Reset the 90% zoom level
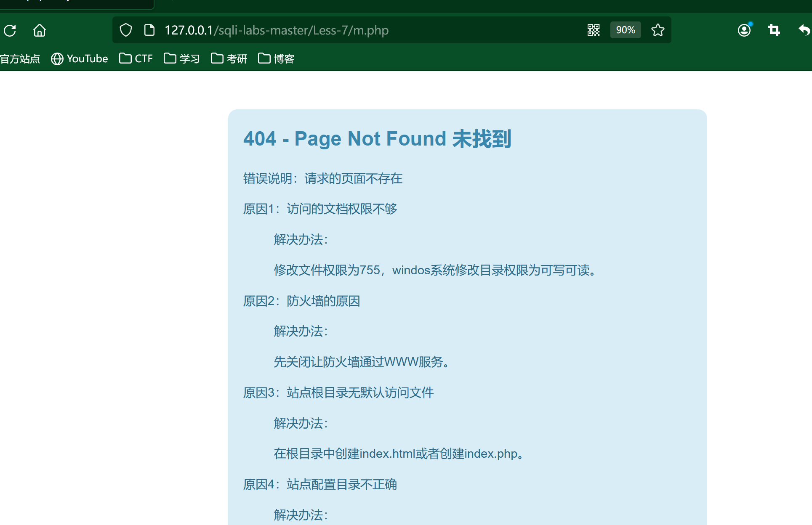812x525 pixels. tap(626, 30)
